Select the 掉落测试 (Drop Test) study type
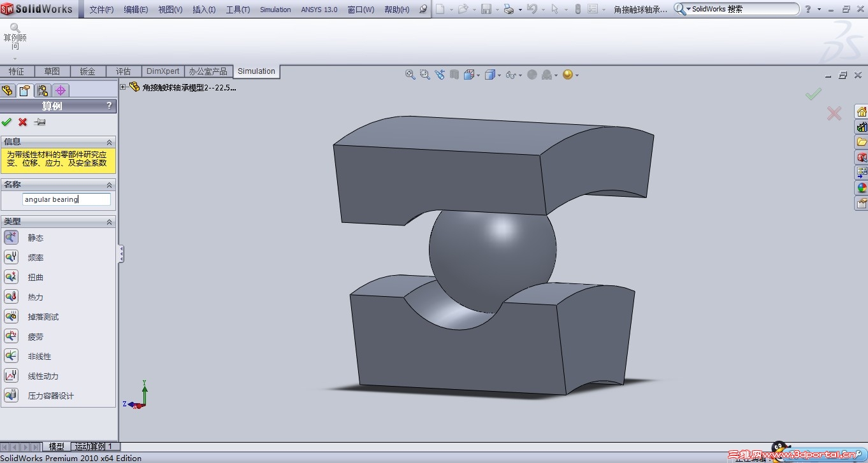 point(11,317)
